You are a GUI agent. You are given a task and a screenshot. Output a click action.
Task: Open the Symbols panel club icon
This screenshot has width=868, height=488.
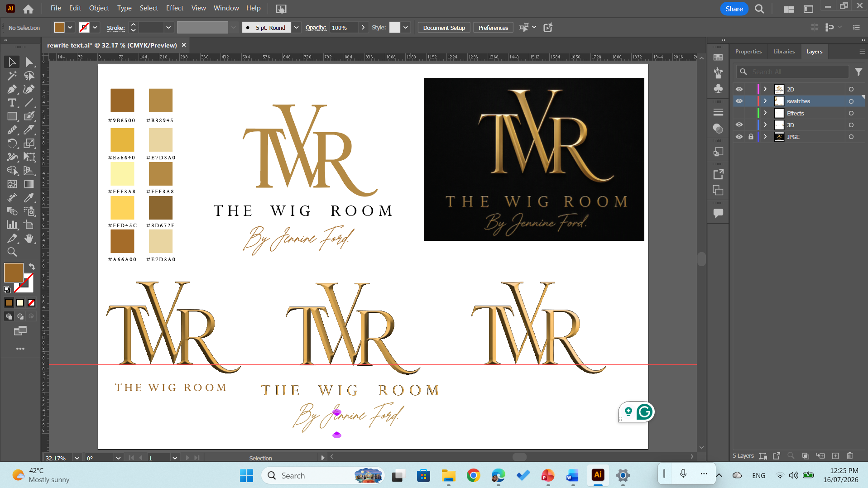pos(718,89)
